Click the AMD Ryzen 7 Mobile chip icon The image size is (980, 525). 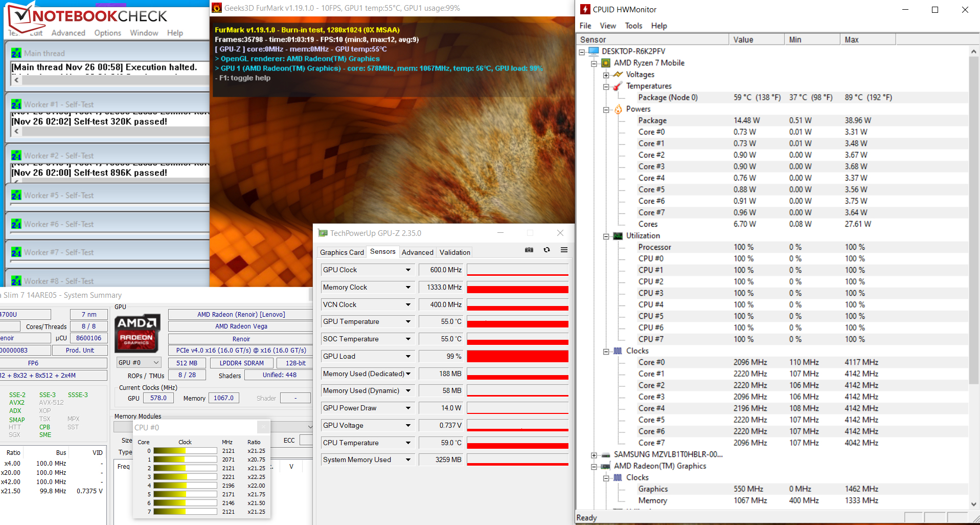[606, 63]
